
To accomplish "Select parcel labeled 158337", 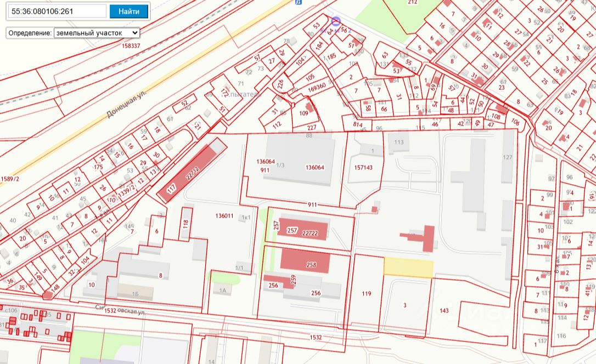I will [131, 46].
